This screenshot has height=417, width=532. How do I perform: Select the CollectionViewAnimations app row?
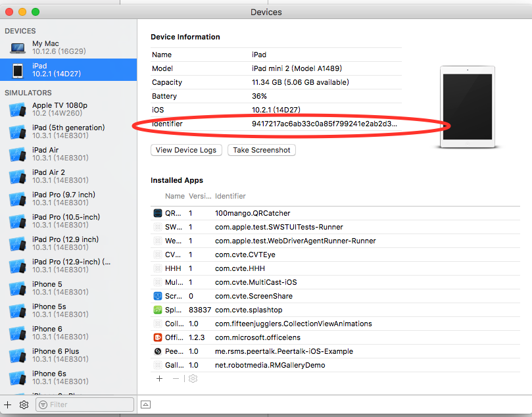click(335, 324)
